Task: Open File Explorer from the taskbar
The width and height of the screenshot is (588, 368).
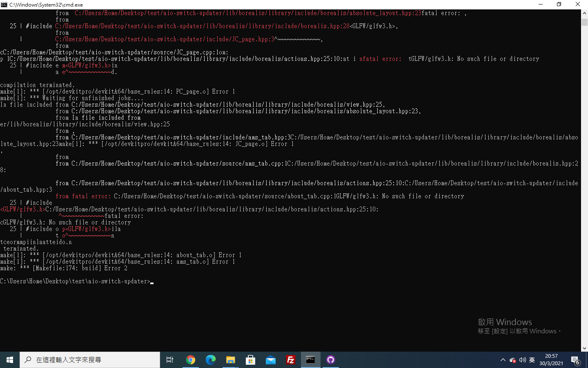Action: pos(230,360)
